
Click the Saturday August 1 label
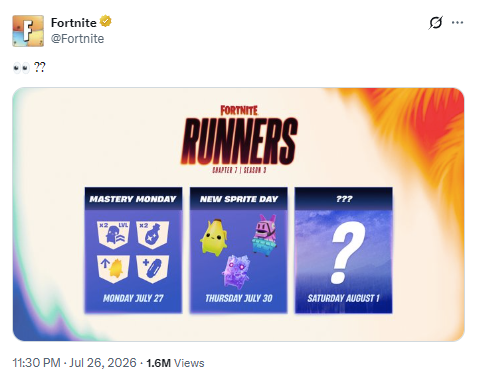click(x=343, y=298)
